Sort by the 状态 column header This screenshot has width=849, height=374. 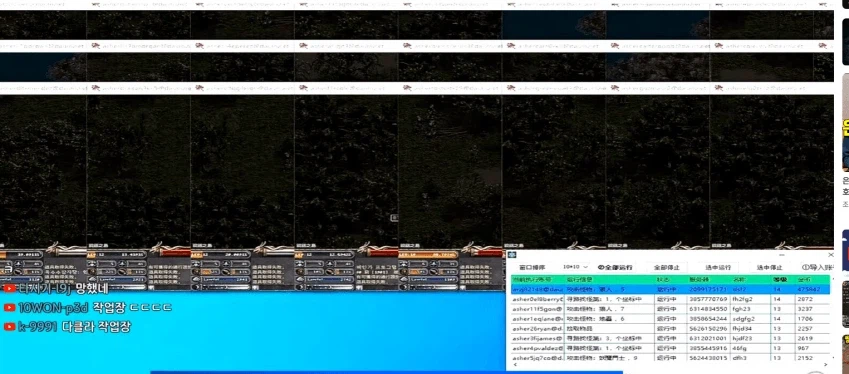click(x=671, y=280)
